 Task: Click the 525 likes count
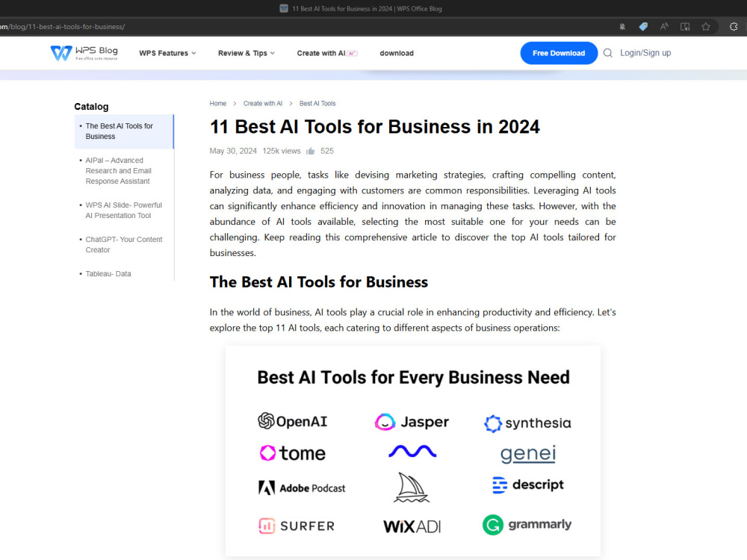click(327, 151)
